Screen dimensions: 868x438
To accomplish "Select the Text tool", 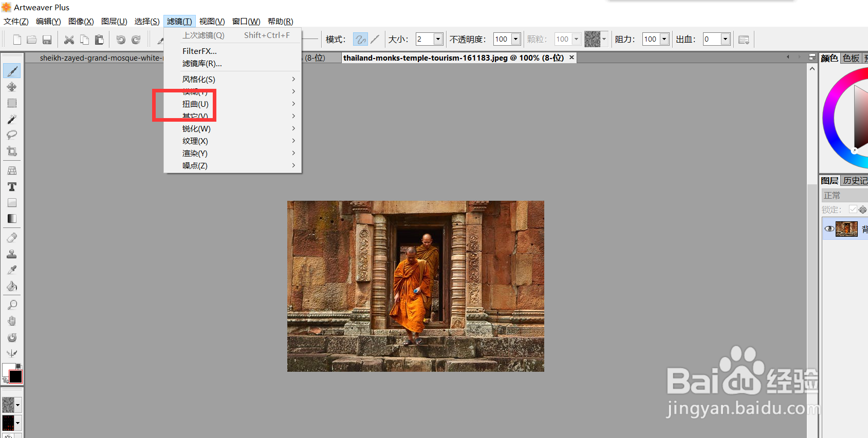I will coord(12,187).
